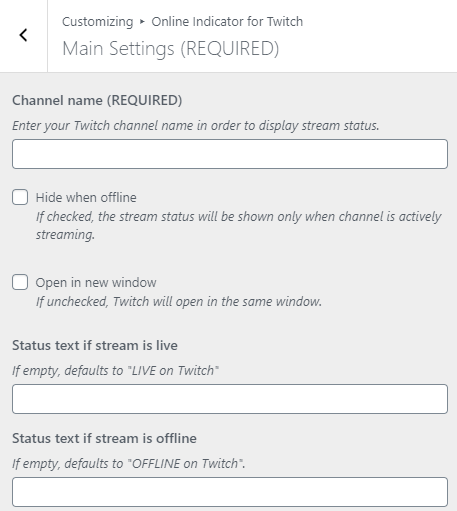The width and height of the screenshot is (457, 511).
Task: Click "Online Indicator for Twitch" in breadcrumb
Action: (x=227, y=22)
